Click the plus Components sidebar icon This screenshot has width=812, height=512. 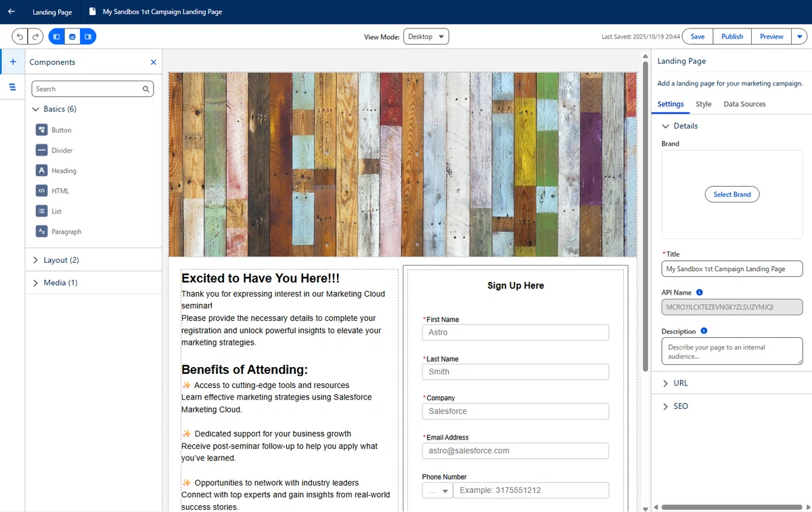(x=13, y=62)
